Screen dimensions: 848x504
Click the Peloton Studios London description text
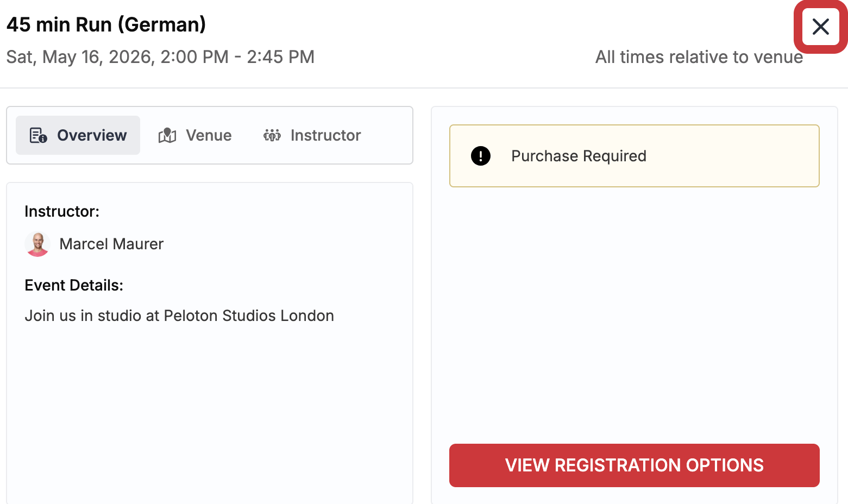(x=179, y=316)
